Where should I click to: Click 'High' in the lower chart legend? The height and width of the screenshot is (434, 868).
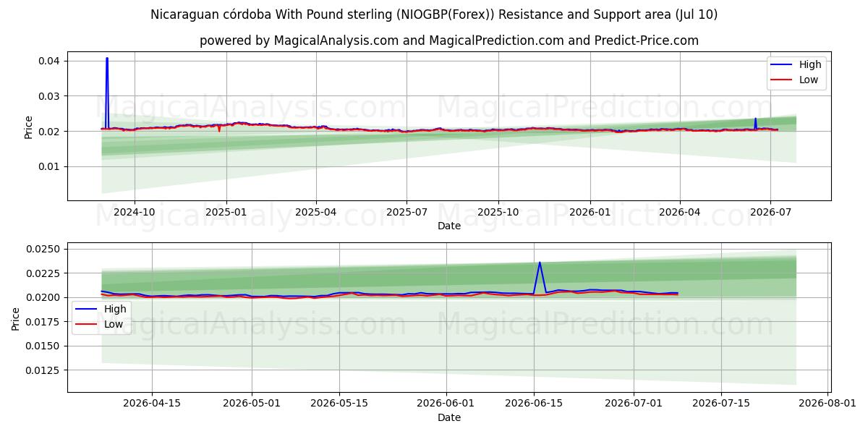point(115,309)
